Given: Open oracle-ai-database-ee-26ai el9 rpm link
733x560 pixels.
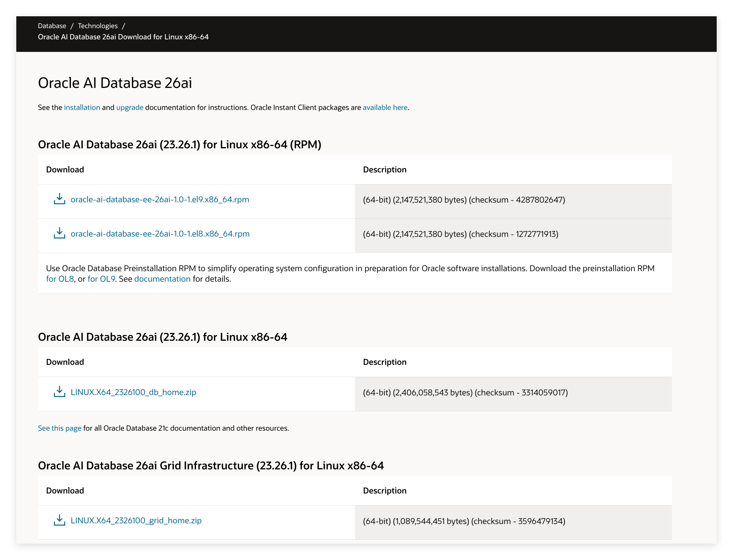Looking at the screenshot, I should (160, 200).
